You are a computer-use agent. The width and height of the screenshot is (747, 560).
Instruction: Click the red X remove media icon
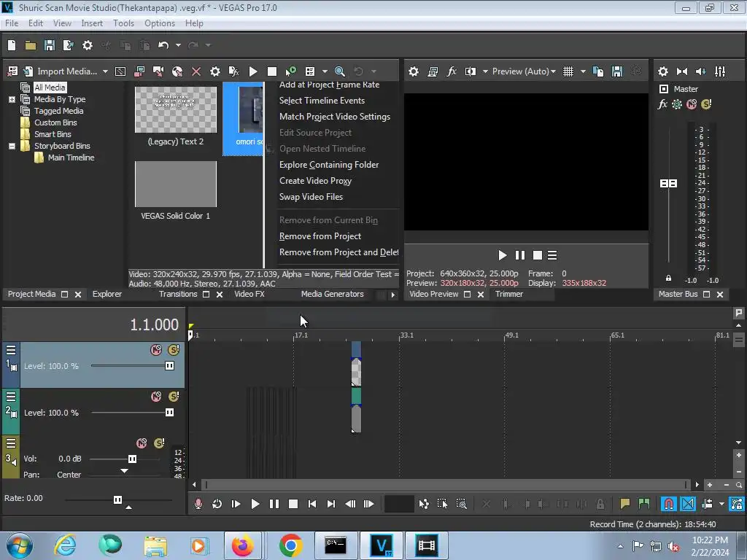coord(196,71)
